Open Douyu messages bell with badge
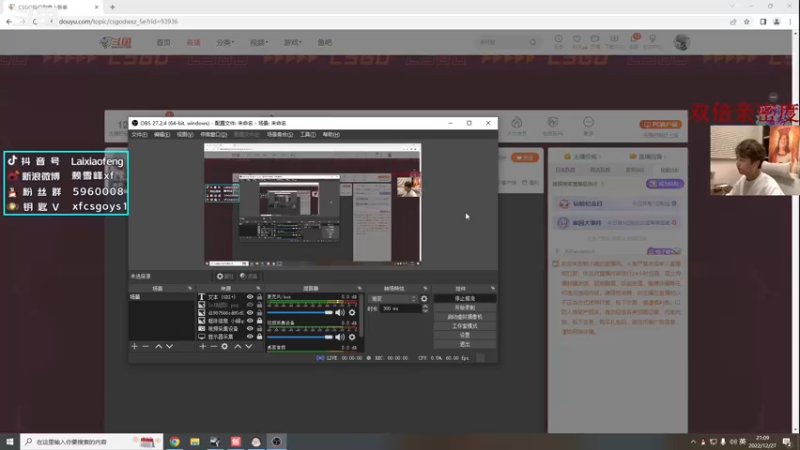This screenshot has width=800, height=450. (634, 41)
